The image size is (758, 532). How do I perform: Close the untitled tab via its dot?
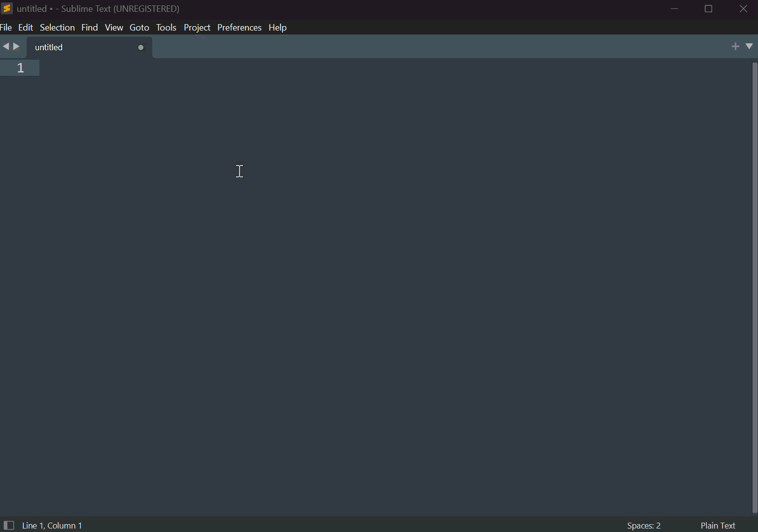tap(141, 48)
